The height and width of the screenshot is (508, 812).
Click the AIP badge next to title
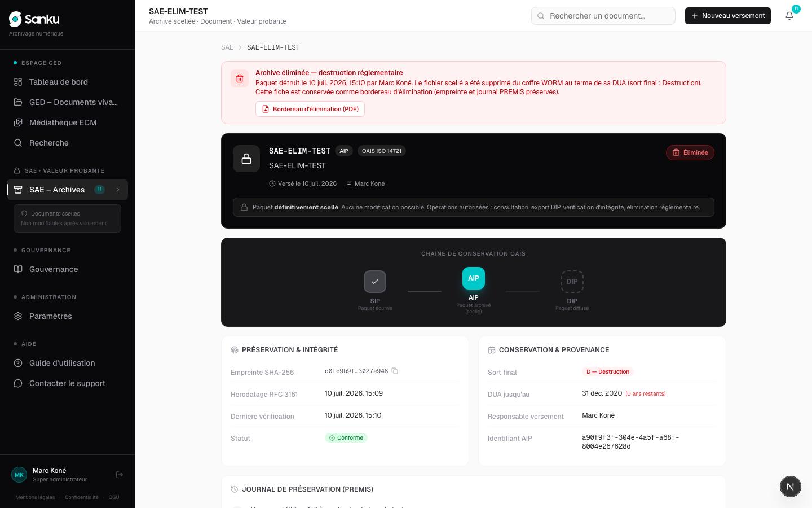tap(344, 151)
